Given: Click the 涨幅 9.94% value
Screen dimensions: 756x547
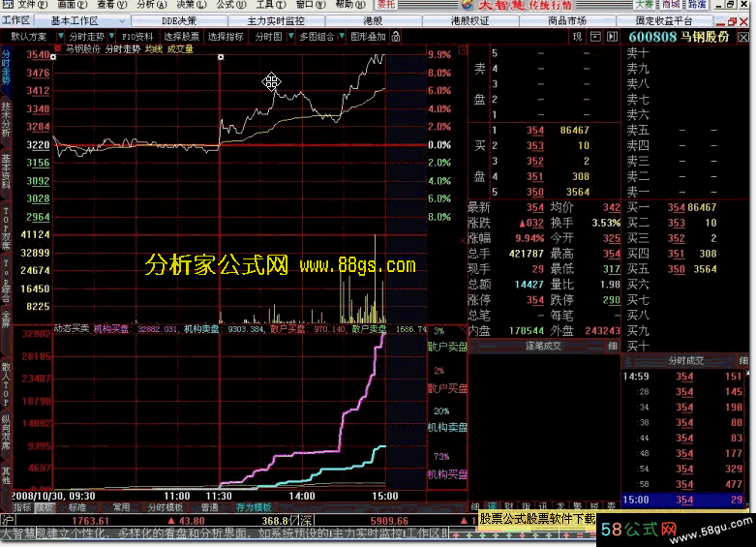Looking at the screenshot, I should [x=529, y=238].
